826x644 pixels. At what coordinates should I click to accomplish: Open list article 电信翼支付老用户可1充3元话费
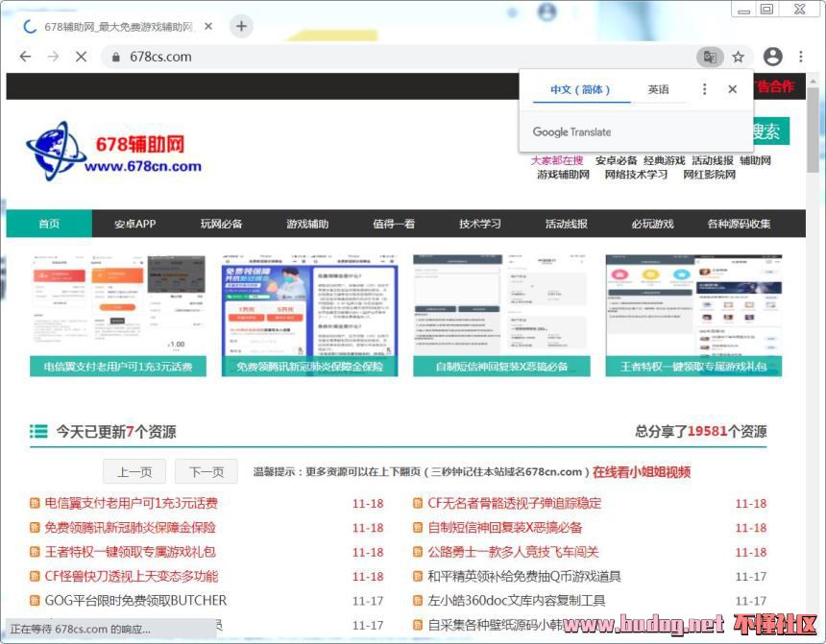point(132,503)
